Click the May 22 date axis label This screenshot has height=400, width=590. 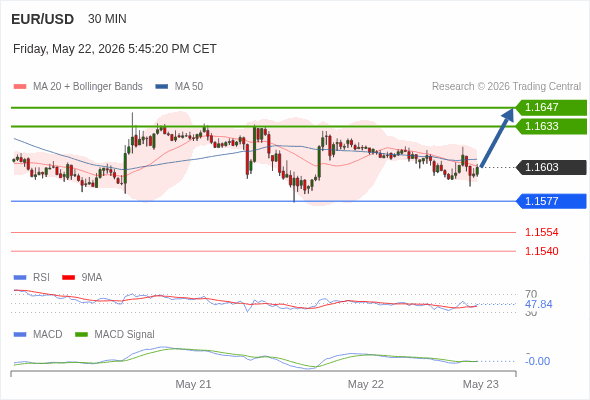366,384
